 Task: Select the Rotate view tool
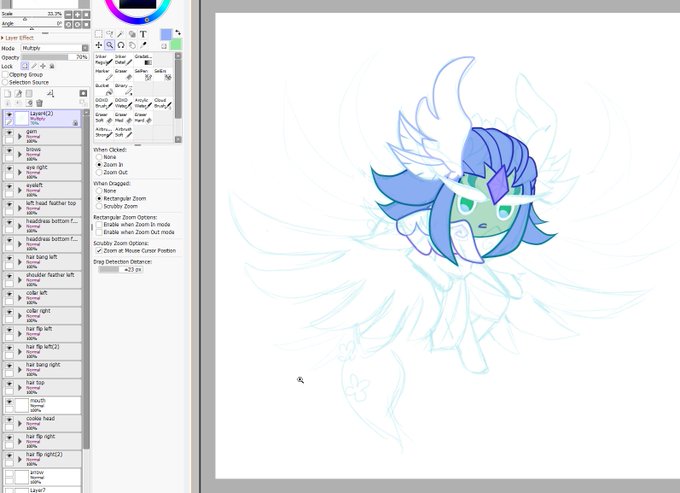coord(121,45)
